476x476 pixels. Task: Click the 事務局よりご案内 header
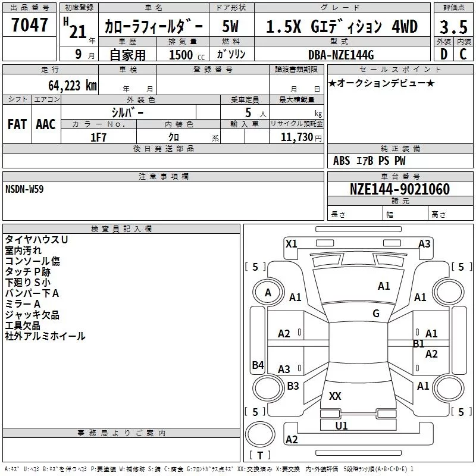[x=121, y=433]
